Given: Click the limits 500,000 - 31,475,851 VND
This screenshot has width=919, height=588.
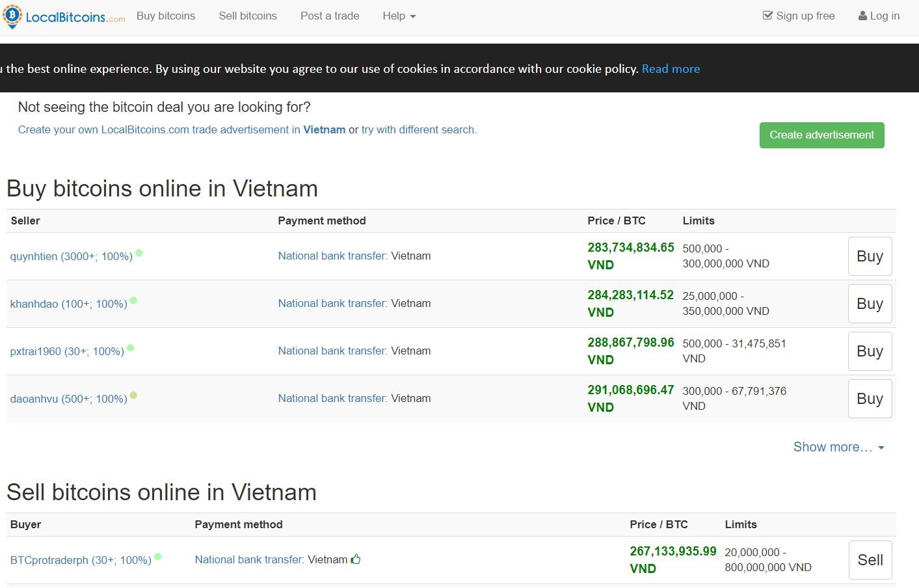Looking at the screenshot, I should (734, 351).
